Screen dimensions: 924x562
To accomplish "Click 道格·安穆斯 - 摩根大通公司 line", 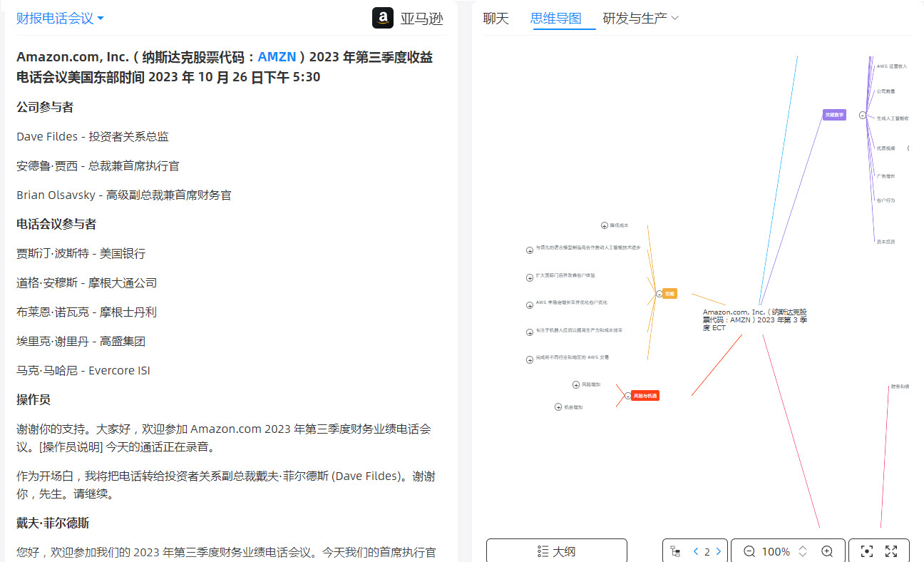I will coord(87,282).
